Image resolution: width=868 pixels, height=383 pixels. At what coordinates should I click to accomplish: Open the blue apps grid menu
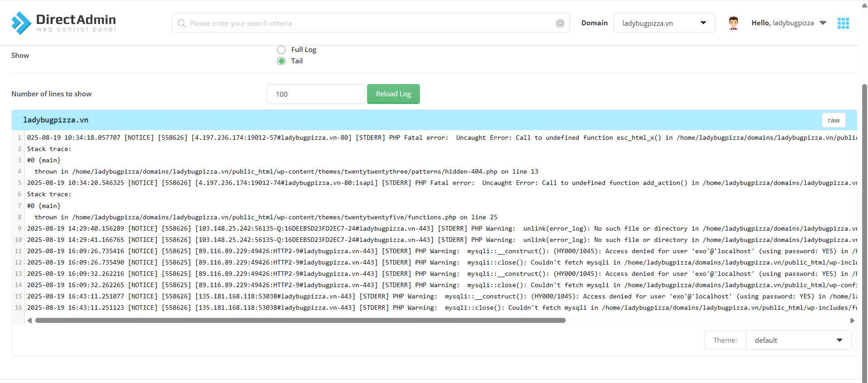pyautogui.click(x=843, y=23)
